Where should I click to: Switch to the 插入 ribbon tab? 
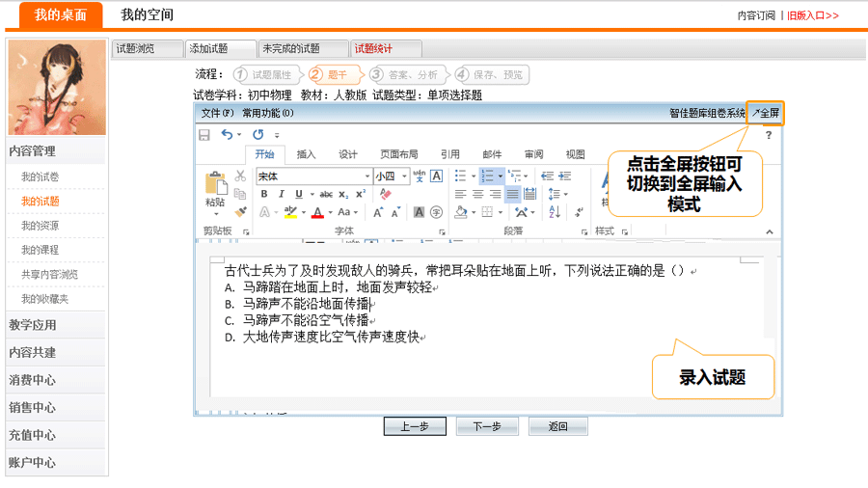(x=306, y=154)
